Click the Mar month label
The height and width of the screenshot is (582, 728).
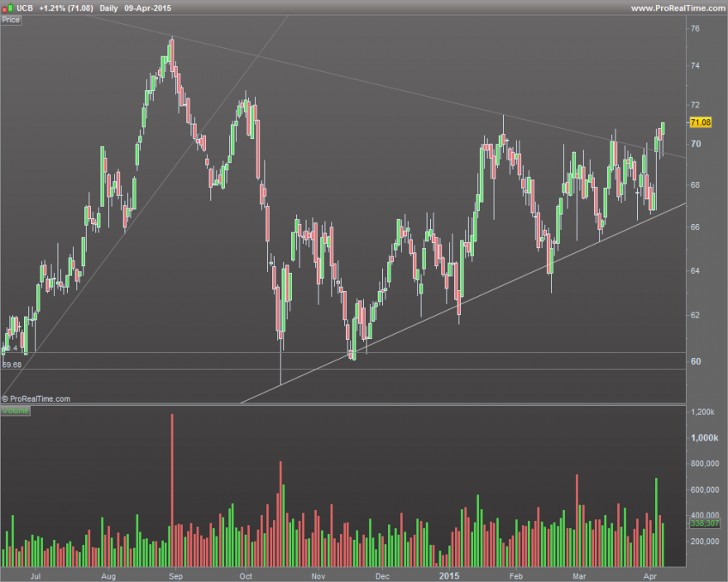click(x=579, y=576)
